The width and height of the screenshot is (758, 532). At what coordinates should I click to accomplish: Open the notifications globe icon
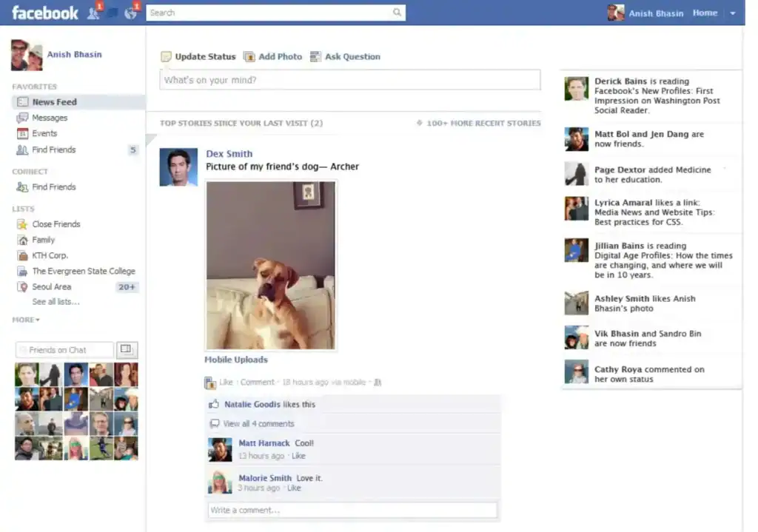click(130, 13)
